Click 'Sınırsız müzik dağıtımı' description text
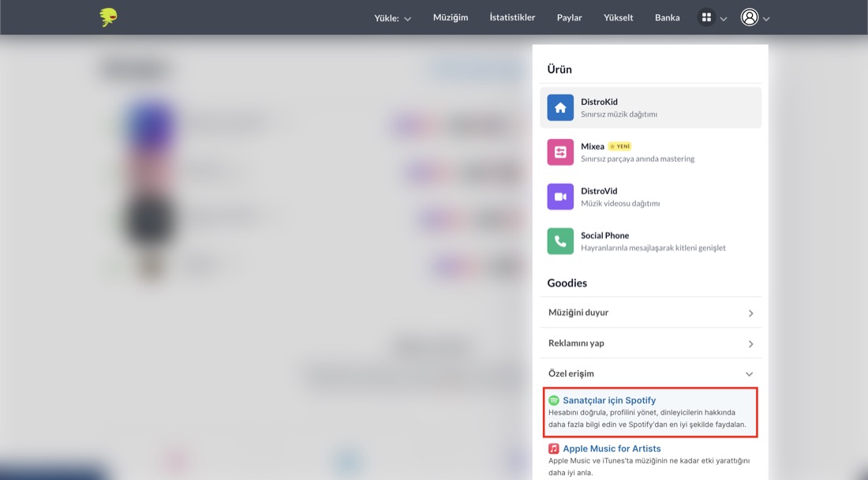The height and width of the screenshot is (480, 868). [x=619, y=114]
